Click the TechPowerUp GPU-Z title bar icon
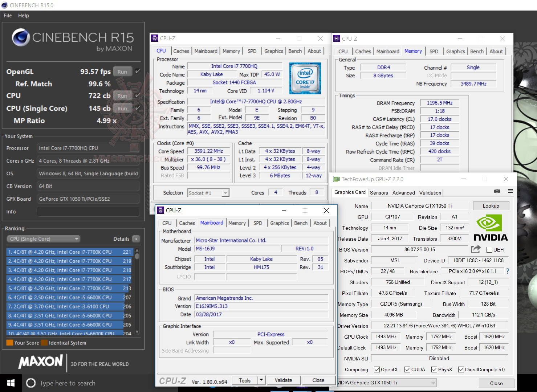The width and height of the screenshot is (537, 392). (x=337, y=179)
